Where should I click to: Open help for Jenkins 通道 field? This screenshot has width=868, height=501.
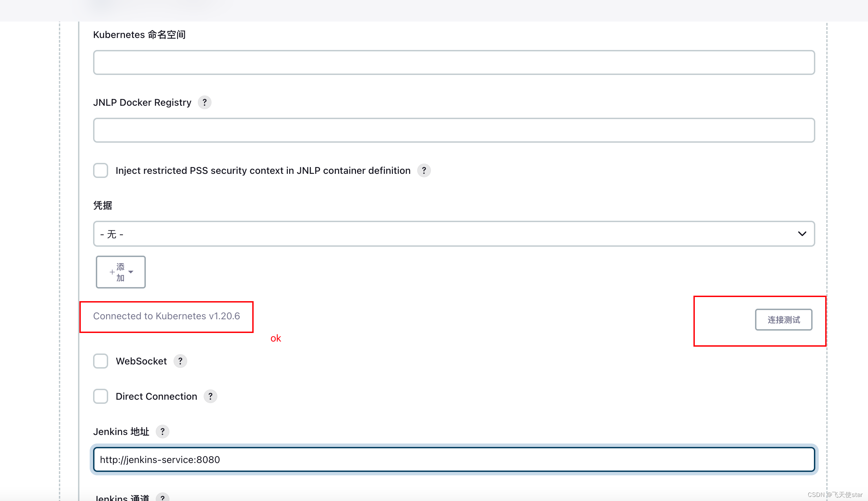162,497
